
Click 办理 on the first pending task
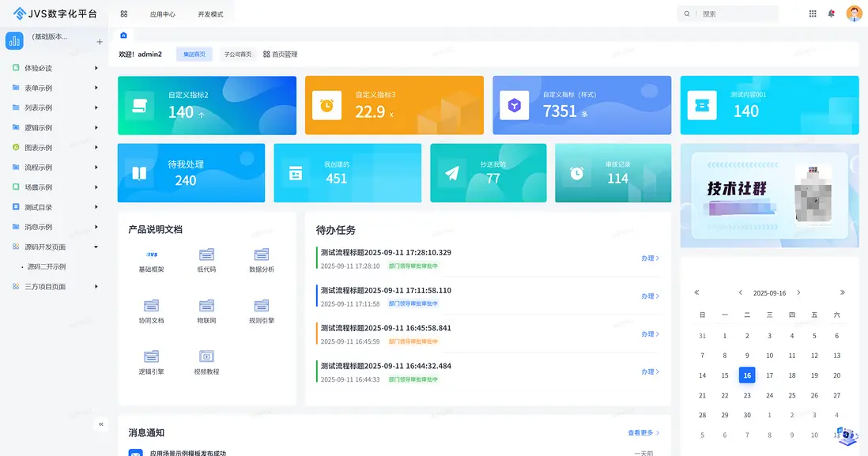point(648,258)
